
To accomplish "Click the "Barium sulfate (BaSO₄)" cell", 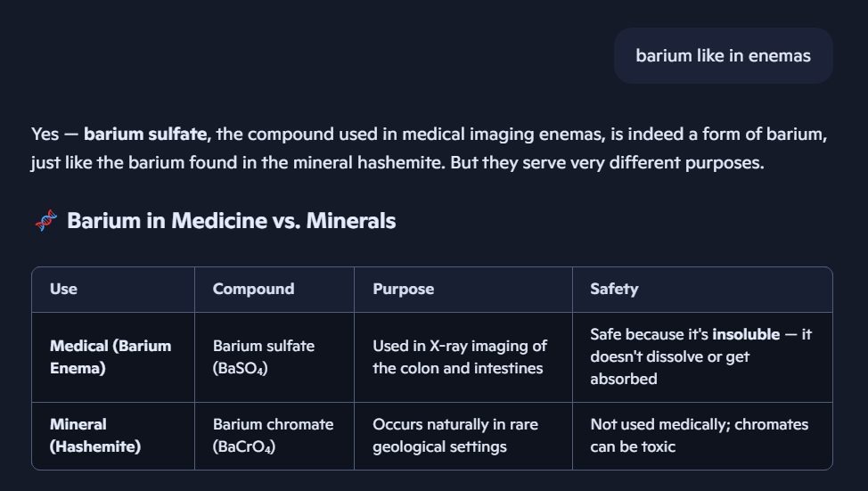I will pos(263,356).
